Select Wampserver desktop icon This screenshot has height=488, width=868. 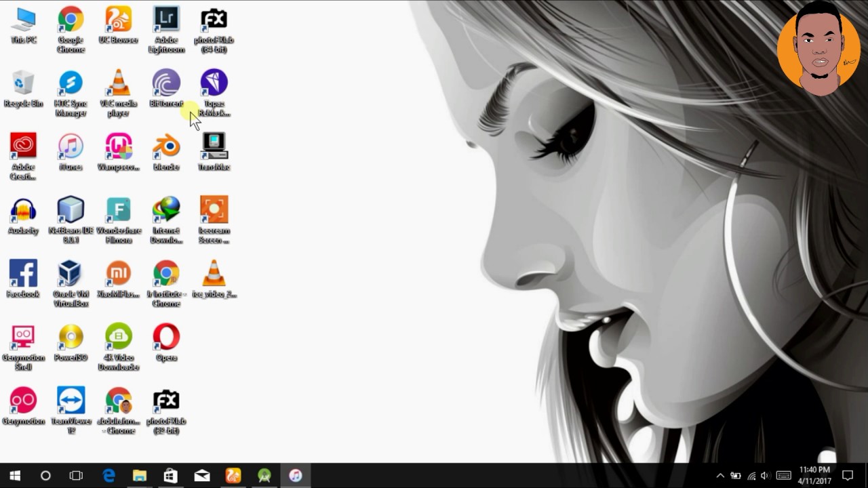119,152
